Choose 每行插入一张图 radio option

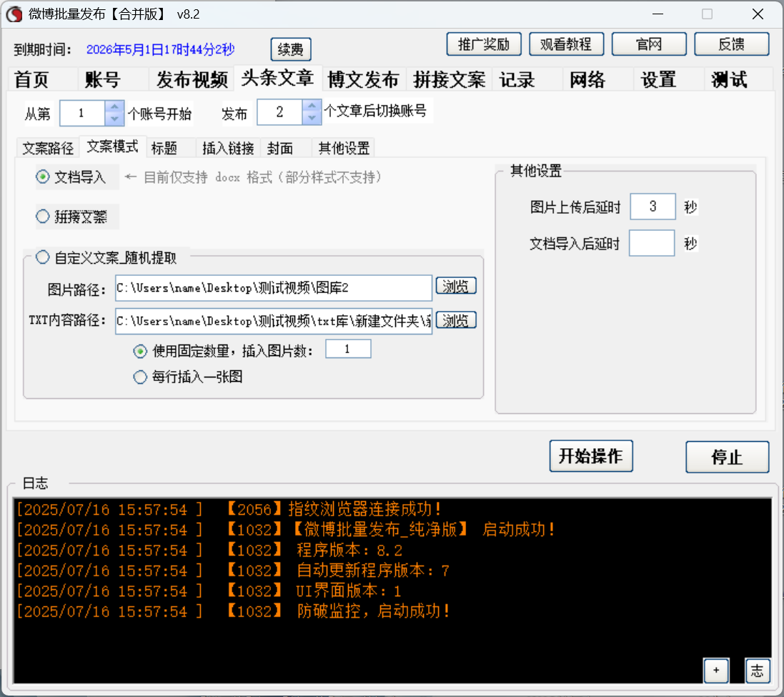188,377
